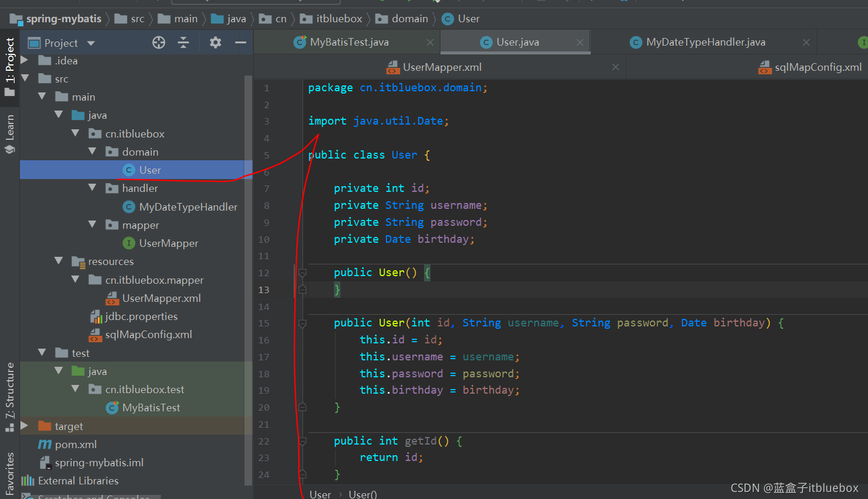Select cn.itbluebox.test package
This screenshot has height=499, width=868.
[136, 389]
